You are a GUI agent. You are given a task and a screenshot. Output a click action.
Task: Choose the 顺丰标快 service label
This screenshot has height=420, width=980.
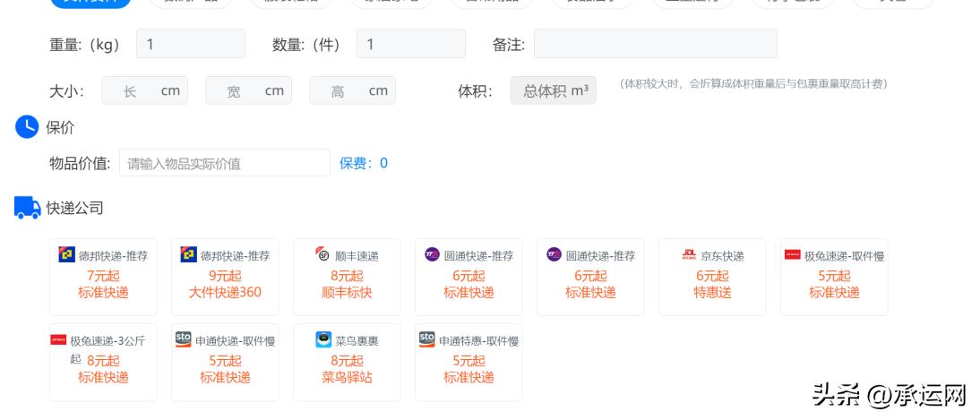pos(347,293)
